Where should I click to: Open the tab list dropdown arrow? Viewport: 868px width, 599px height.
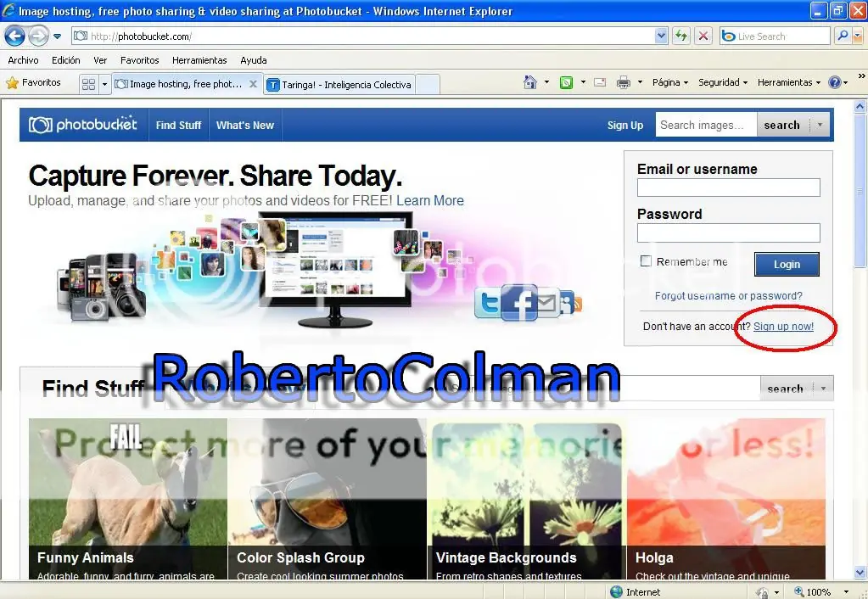[104, 84]
